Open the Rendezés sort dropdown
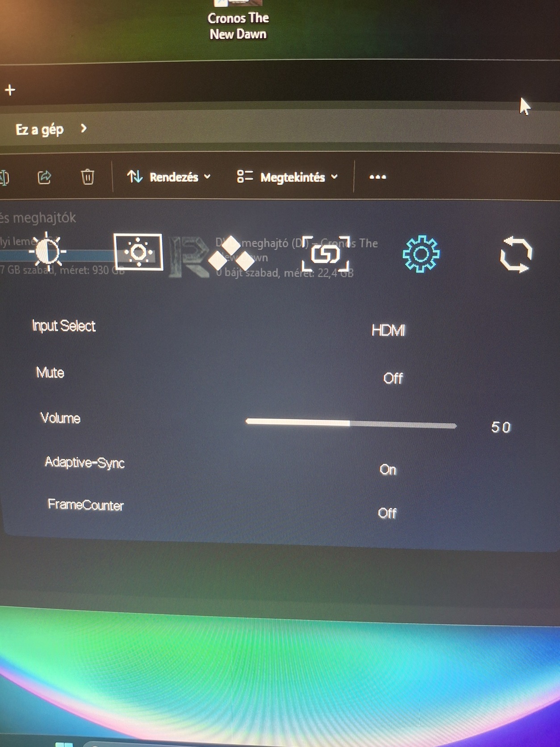The width and height of the screenshot is (560, 747). coord(169,177)
